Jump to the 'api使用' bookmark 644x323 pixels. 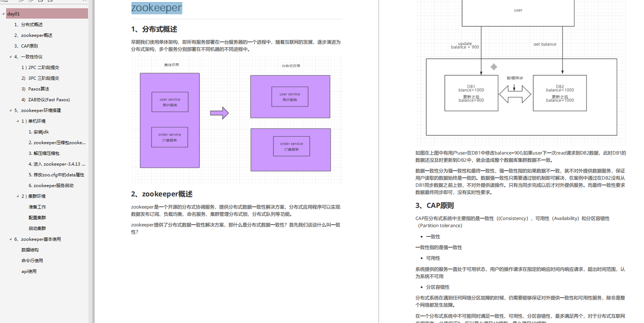click(x=29, y=271)
